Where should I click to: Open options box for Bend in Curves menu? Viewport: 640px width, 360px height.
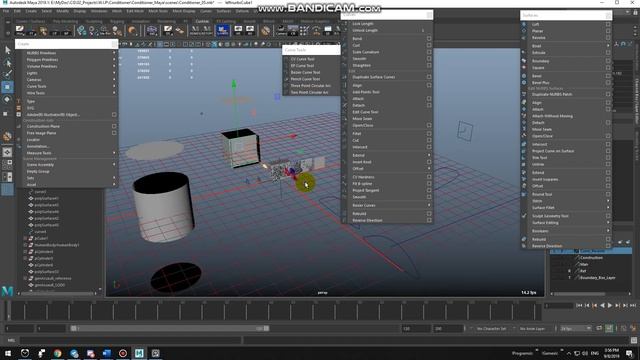tap(429, 39)
